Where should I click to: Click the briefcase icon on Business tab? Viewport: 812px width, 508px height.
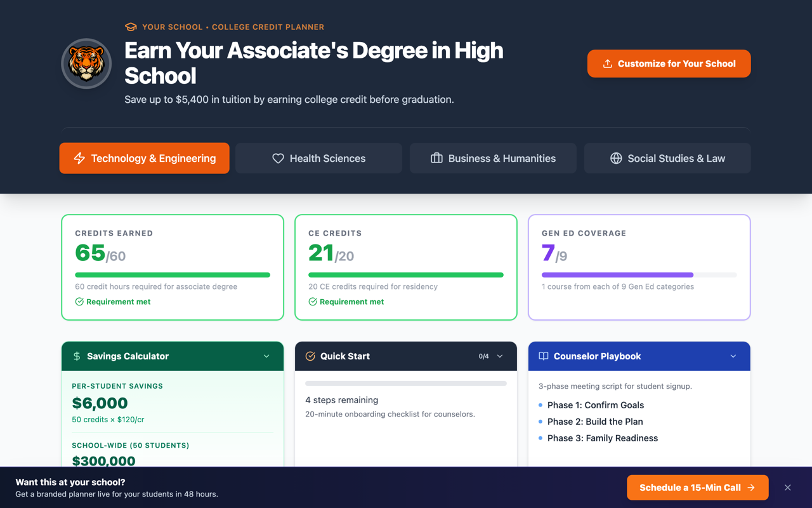click(436, 158)
